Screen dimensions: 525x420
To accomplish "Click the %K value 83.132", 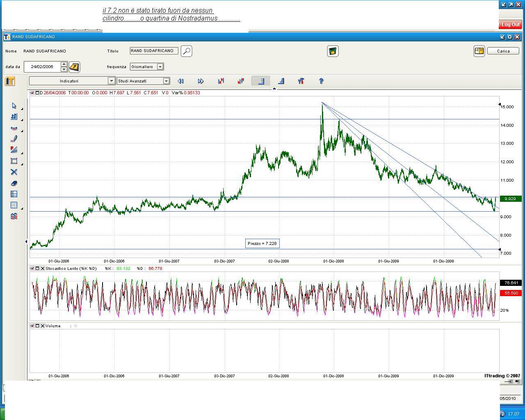I will 123,268.
